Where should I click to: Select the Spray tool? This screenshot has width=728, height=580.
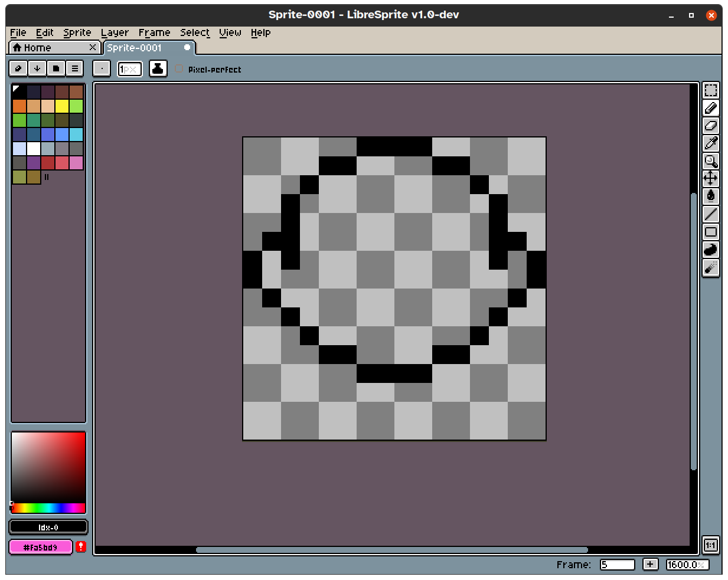(711, 267)
